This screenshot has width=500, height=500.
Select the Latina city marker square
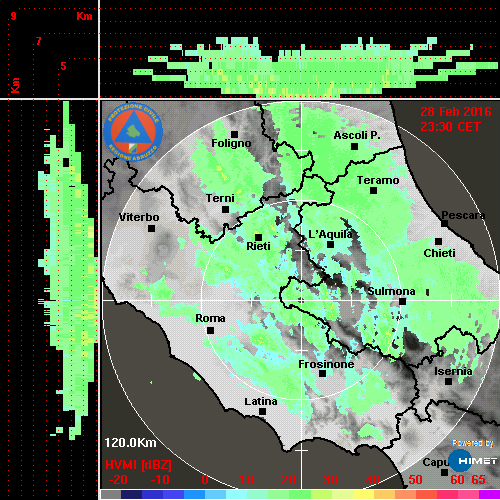262,412
